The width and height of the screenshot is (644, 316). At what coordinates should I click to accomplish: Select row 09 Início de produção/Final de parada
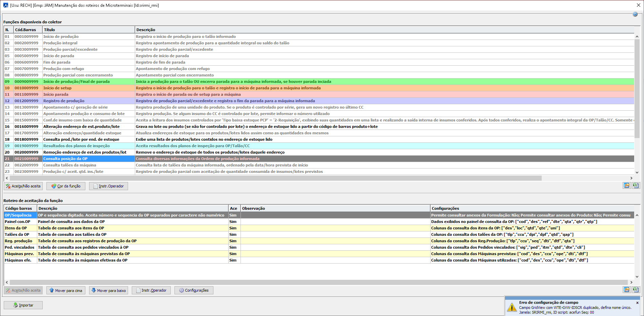pyautogui.click(x=76, y=82)
